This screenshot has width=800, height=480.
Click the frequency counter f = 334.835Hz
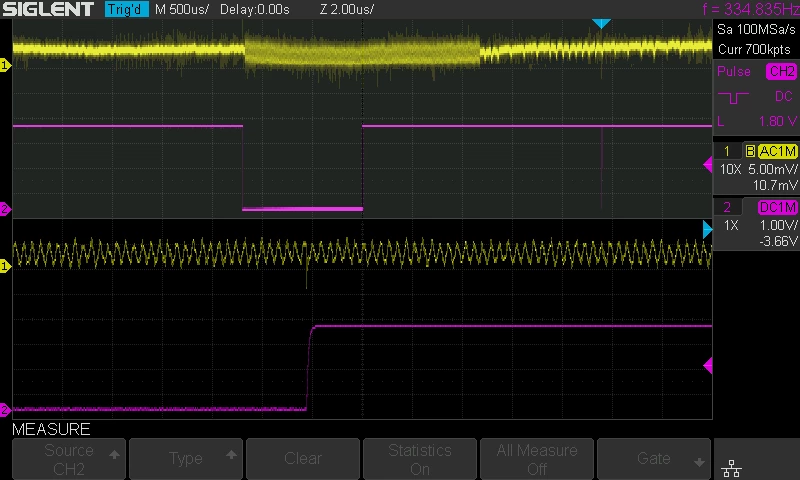click(x=751, y=9)
